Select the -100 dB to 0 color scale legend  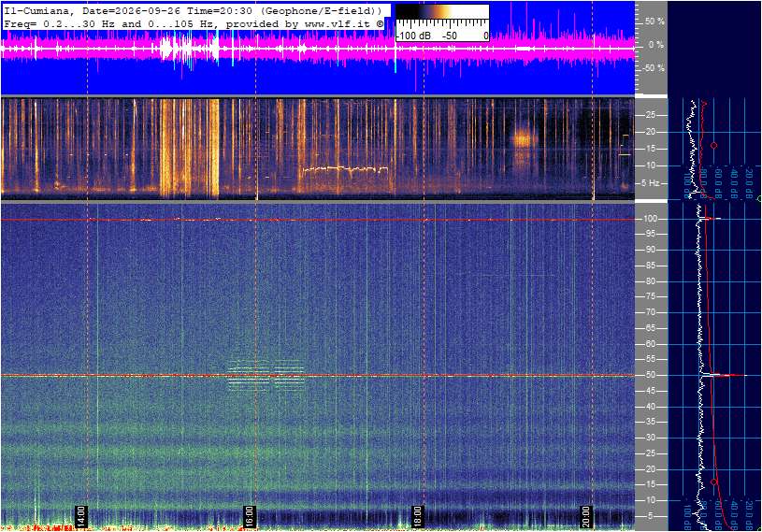tap(442, 23)
